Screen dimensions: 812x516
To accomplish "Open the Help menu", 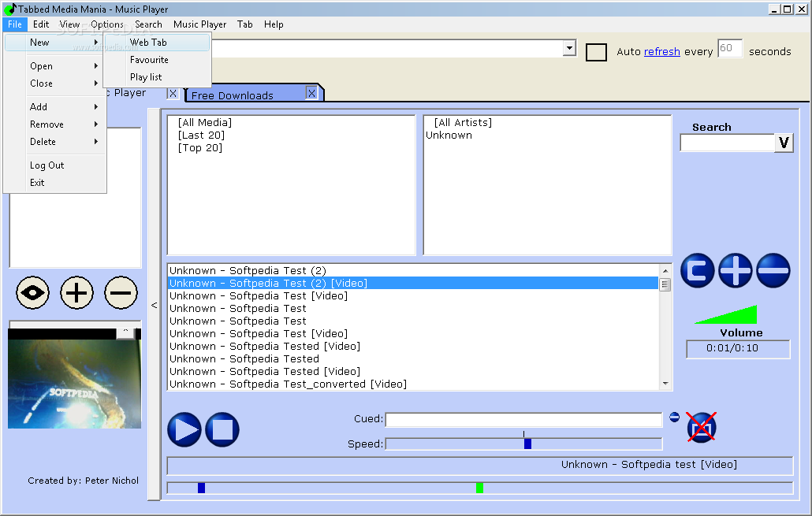I will [x=274, y=24].
